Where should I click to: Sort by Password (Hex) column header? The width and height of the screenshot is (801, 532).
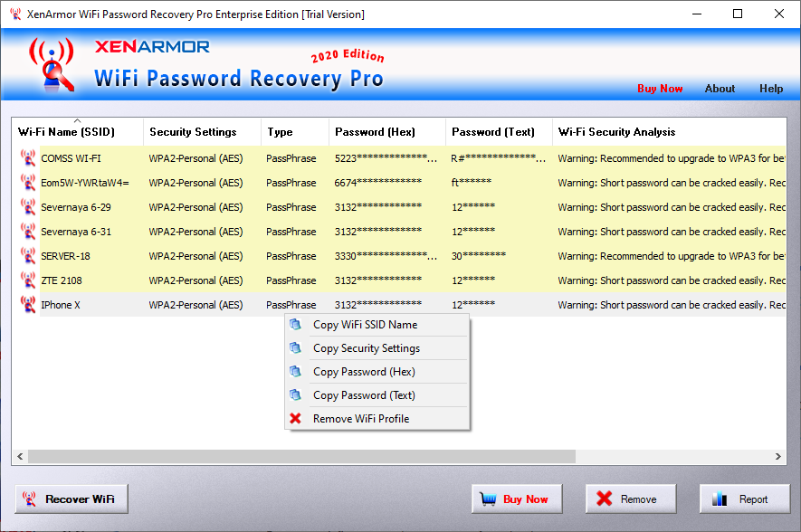point(387,132)
